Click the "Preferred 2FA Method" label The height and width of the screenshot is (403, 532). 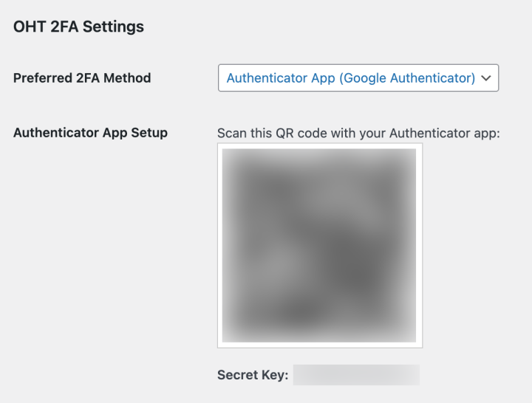[x=82, y=78]
